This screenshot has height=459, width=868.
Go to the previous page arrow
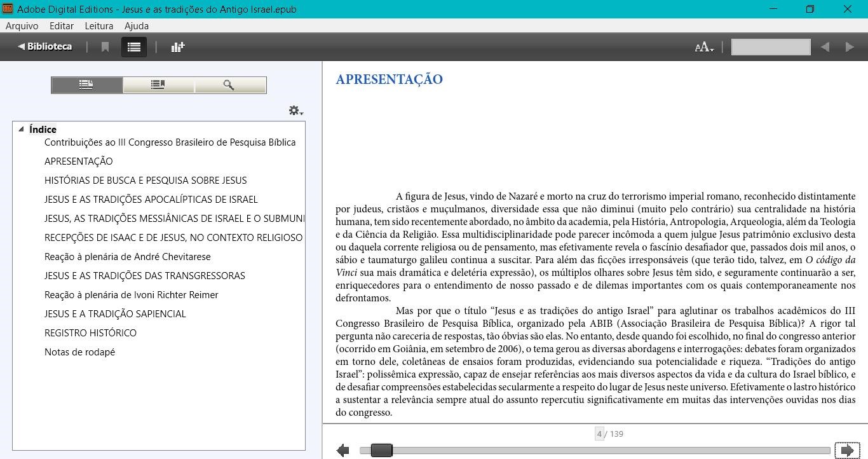[x=343, y=450]
